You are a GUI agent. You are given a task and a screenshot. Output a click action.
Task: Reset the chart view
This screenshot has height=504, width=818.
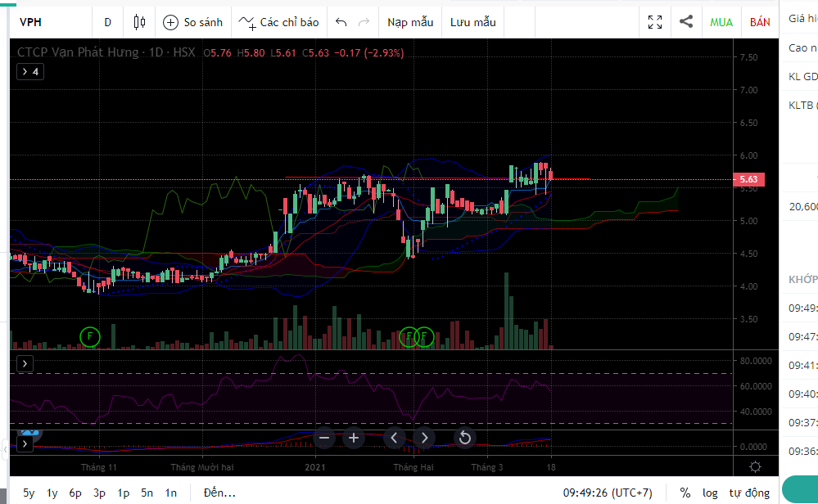click(465, 438)
